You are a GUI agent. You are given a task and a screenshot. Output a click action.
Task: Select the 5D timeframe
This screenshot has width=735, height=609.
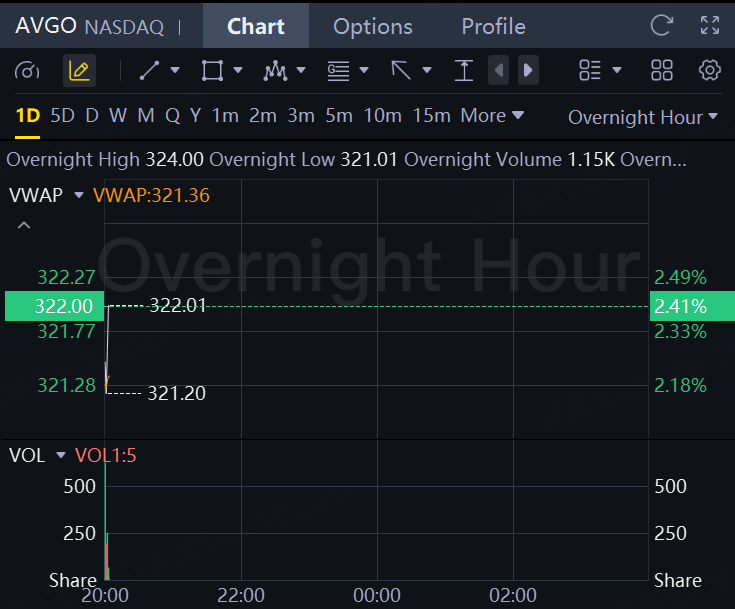62,116
